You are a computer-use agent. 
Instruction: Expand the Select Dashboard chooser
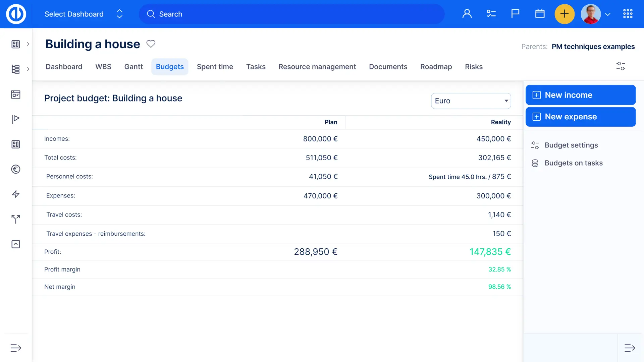pyautogui.click(x=83, y=14)
